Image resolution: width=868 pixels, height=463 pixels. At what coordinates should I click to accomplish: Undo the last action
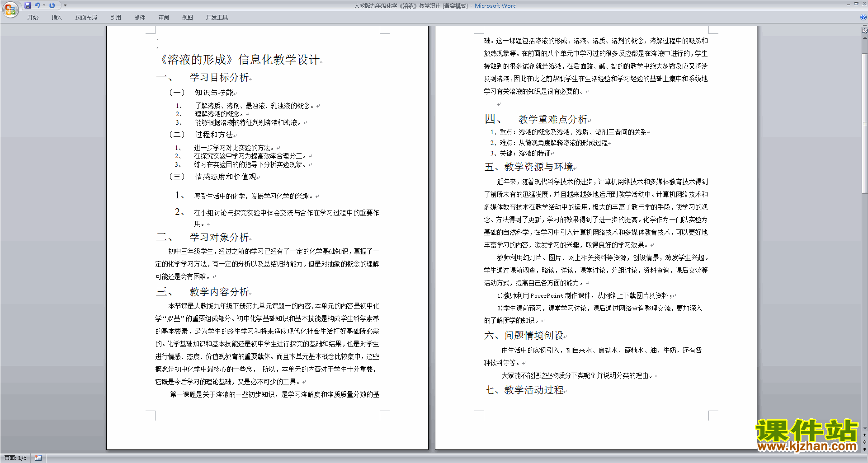pyautogui.click(x=38, y=5)
